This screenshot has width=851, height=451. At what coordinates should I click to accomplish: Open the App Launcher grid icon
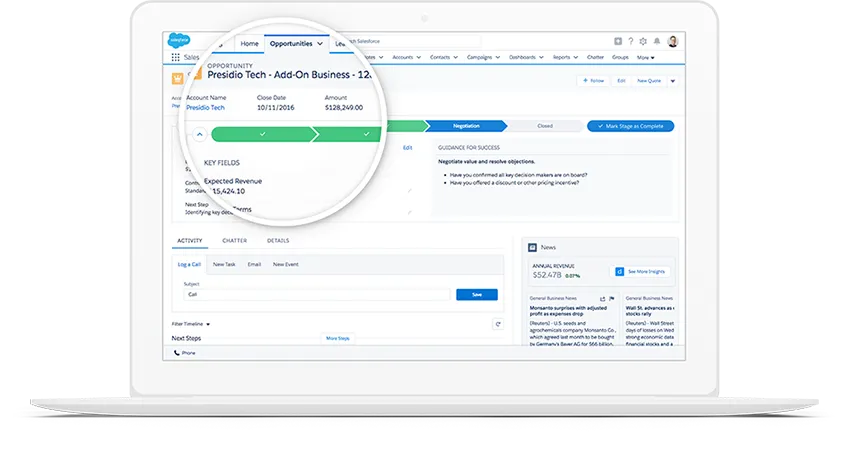coord(175,58)
